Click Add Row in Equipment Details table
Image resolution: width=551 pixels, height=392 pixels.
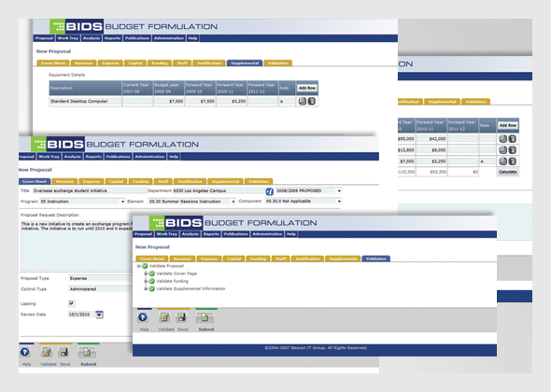[x=307, y=88]
